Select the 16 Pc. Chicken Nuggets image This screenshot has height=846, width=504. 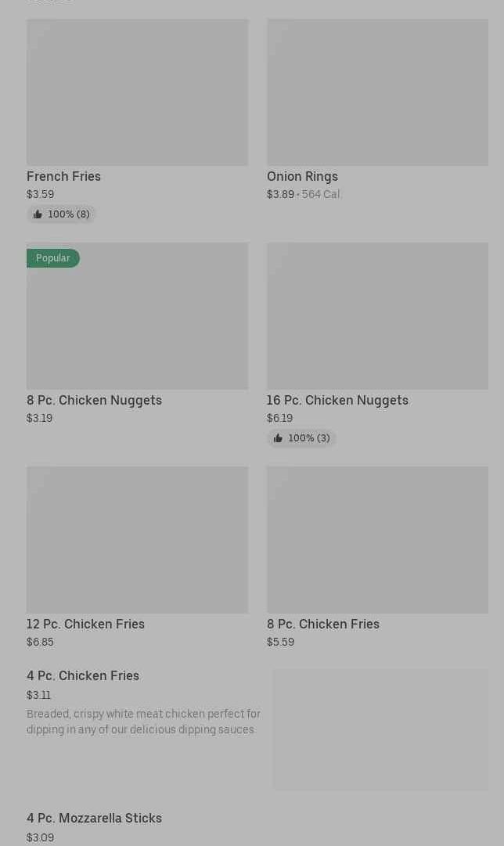pos(377,316)
